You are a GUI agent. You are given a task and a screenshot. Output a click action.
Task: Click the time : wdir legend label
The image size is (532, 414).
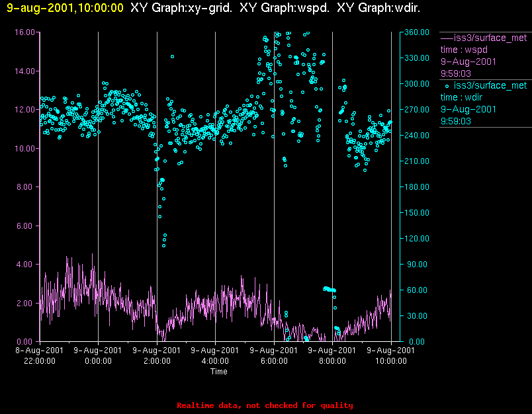[461, 98]
